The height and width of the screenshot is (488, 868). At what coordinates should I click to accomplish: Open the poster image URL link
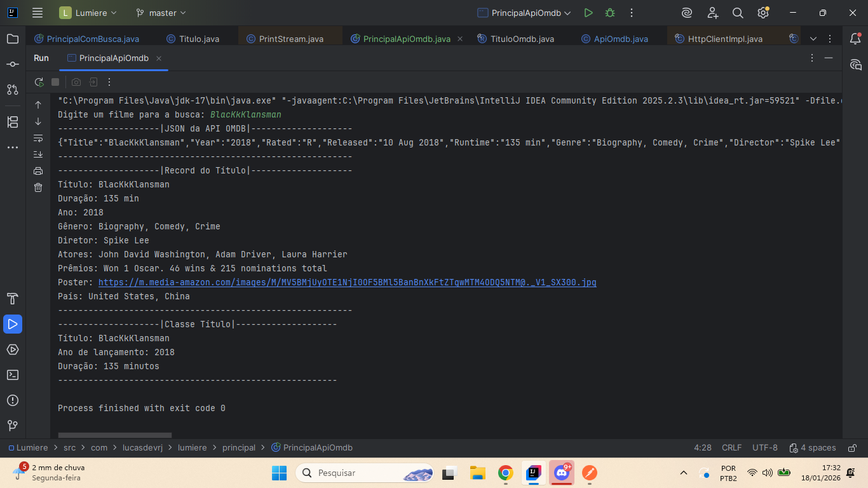[347, 282]
